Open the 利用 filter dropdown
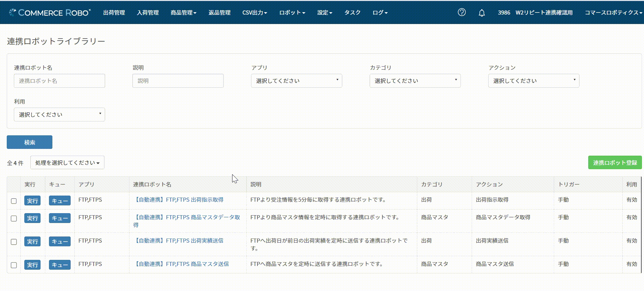This screenshot has height=291, width=644. click(59, 115)
